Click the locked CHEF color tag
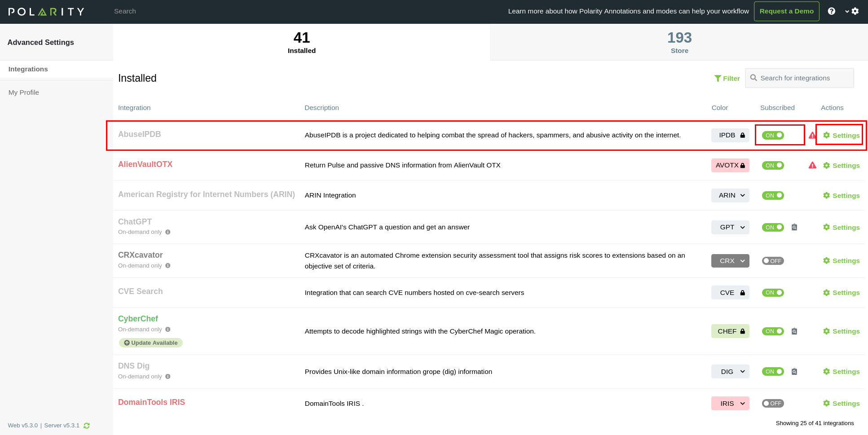 [730, 331]
